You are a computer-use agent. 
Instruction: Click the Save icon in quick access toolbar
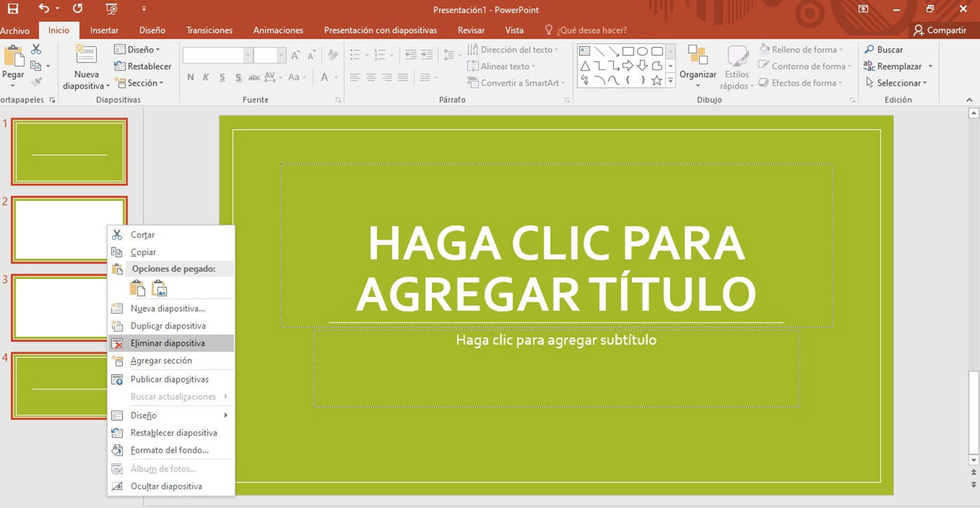pyautogui.click(x=13, y=9)
